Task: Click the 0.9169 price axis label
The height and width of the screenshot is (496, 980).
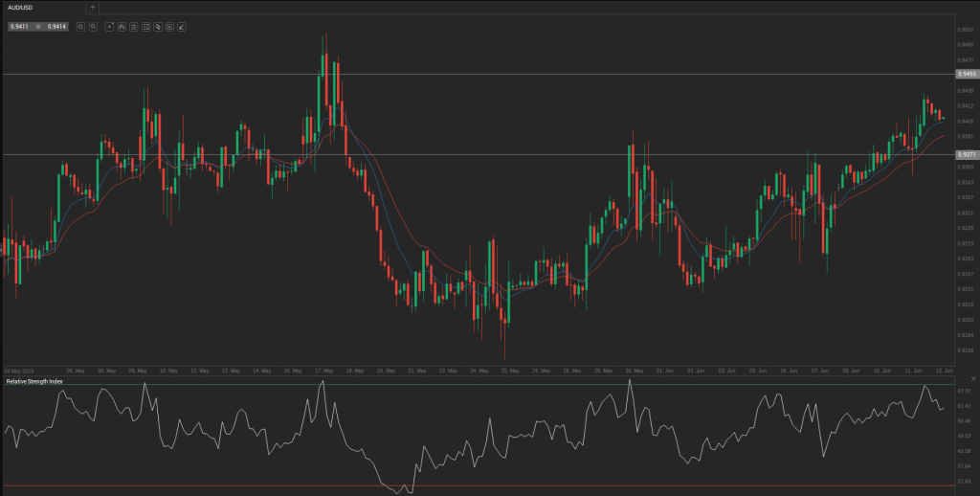Action: click(966, 350)
